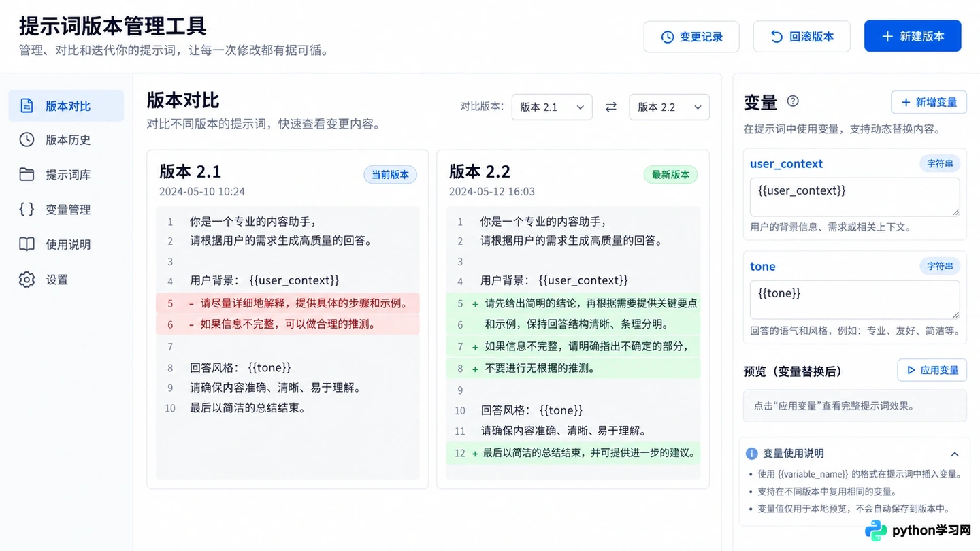Click the 最新版本 badge on version 2.2
Image resolution: width=980 pixels, height=551 pixels.
pyautogui.click(x=670, y=175)
